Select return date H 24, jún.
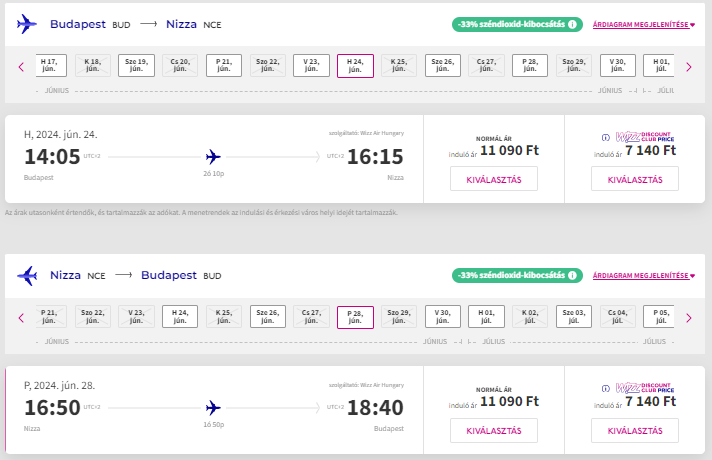Image resolution: width=712 pixels, height=460 pixels. 180,317
